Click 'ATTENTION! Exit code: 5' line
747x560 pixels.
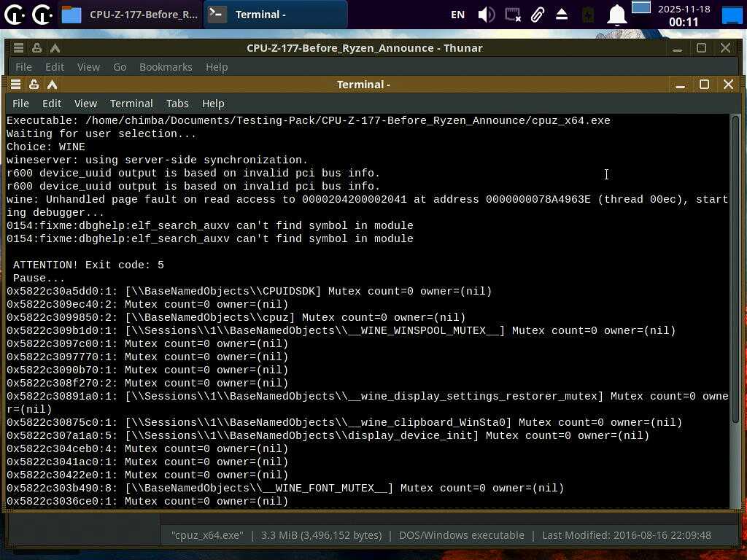click(x=88, y=265)
